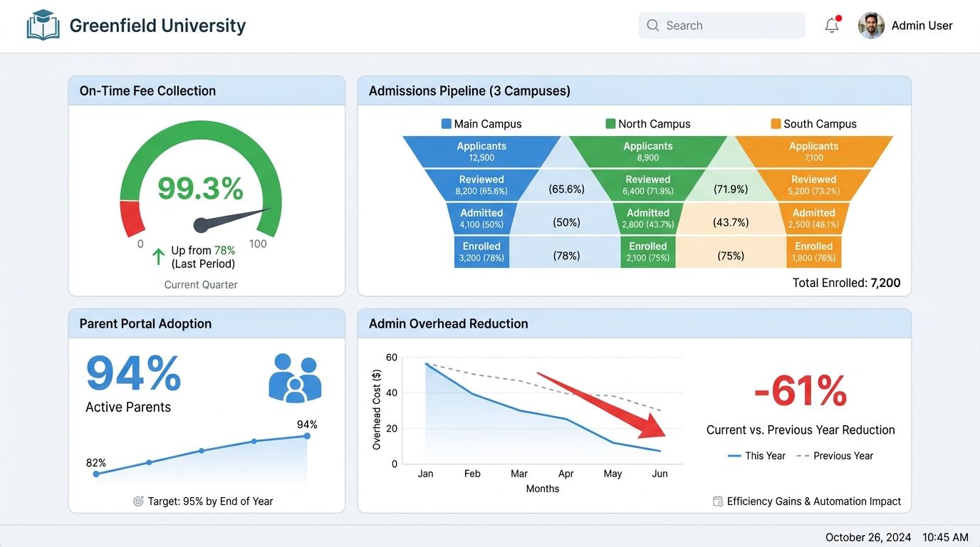Click South Campus Reviewed 5,200 segment
The image size is (980, 547).
coord(814,185)
